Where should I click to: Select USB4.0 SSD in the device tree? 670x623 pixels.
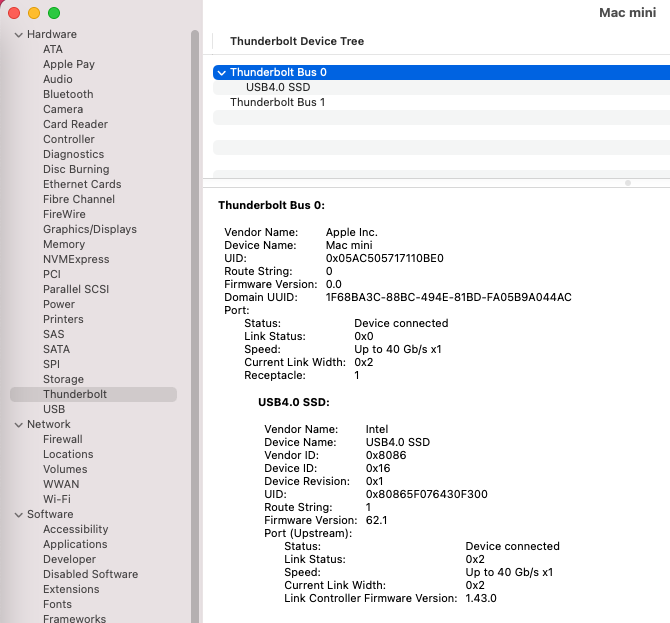pos(278,88)
